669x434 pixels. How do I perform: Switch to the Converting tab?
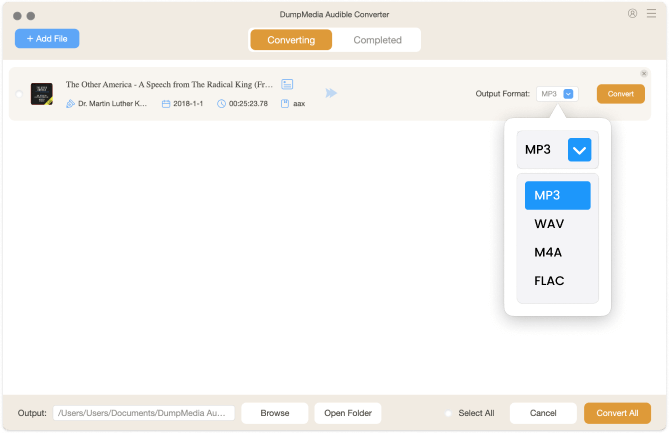coord(291,40)
